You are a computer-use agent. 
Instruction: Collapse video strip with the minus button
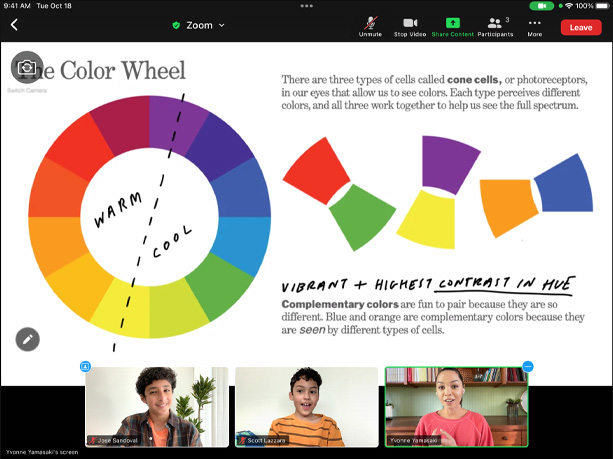pyautogui.click(x=528, y=367)
